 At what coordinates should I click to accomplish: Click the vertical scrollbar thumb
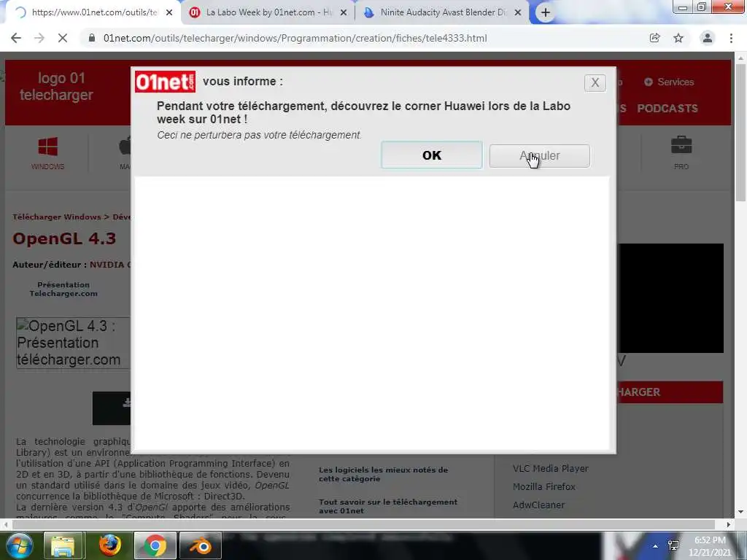(741, 132)
